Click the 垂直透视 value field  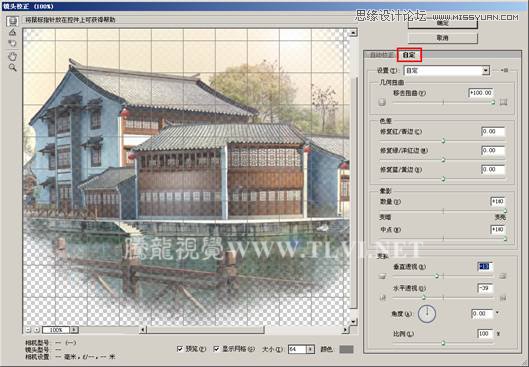tap(485, 266)
